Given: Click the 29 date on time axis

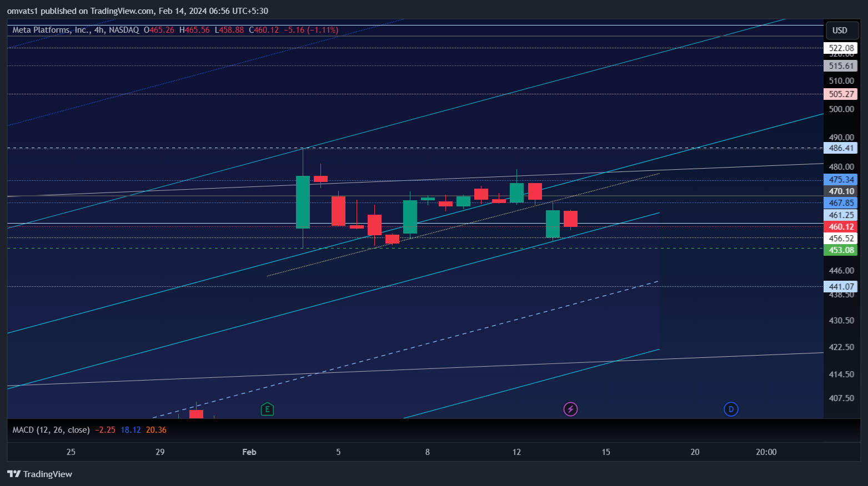Looking at the screenshot, I should (160, 452).
